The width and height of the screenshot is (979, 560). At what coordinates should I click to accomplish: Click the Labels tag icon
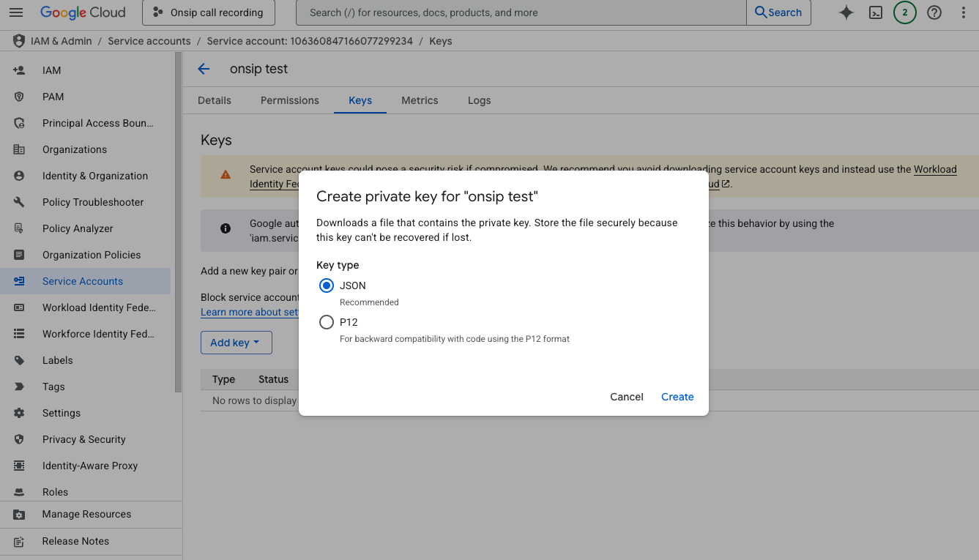click(19, 360)
